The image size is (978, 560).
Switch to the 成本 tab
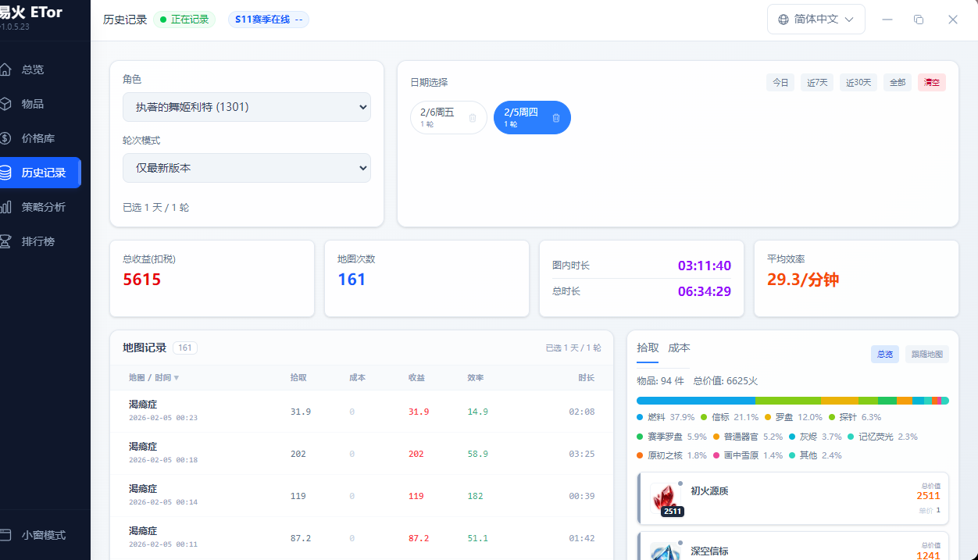679,348
